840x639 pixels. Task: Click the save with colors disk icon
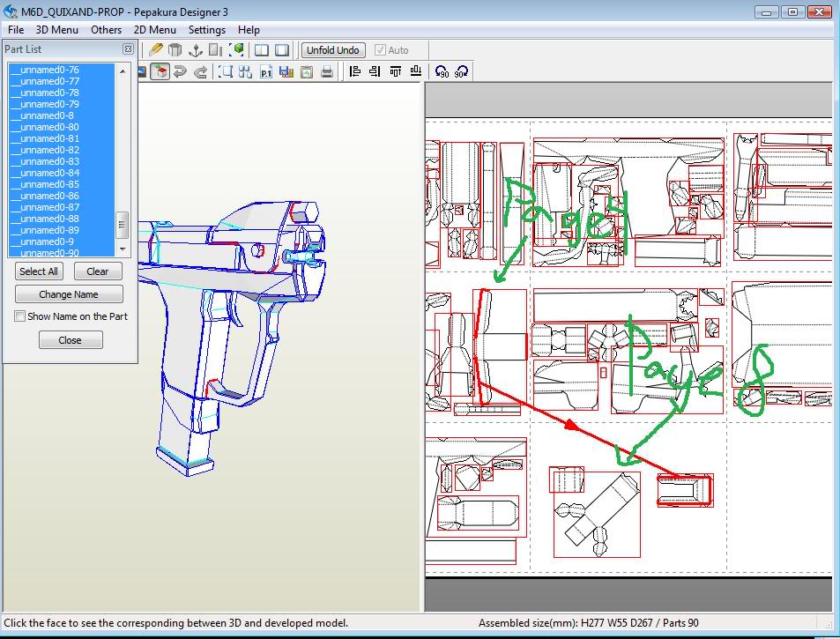(286, 71)
